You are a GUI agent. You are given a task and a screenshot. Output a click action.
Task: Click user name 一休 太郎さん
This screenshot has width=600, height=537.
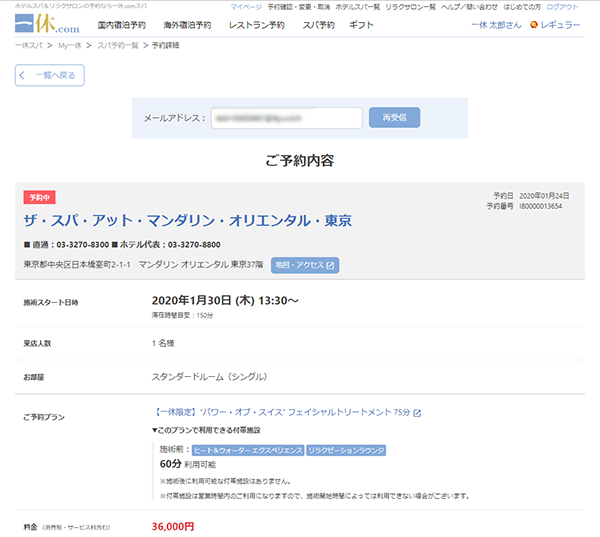(x=496, y=25)
